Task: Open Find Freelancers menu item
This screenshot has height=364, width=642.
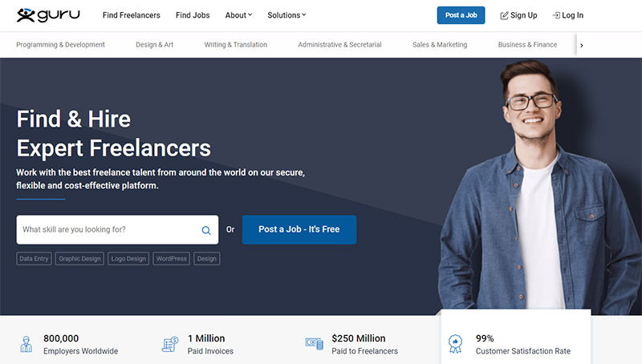Action: pos(132,15)
